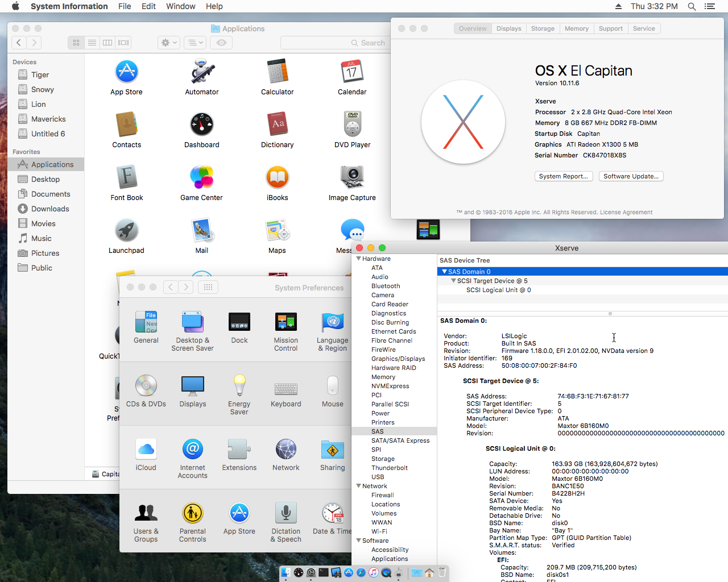The image size is (728, 582).
Task: Open the Image Capture app icon
Action: (x=352, y=177)
